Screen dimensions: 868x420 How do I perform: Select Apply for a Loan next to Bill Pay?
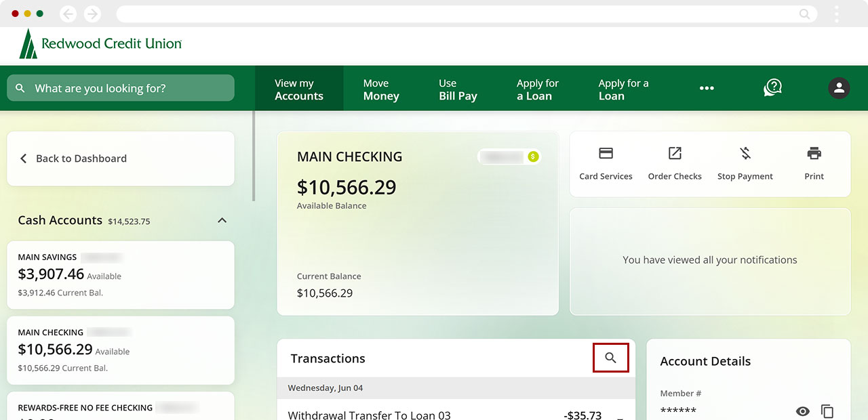tap(538, 89)
